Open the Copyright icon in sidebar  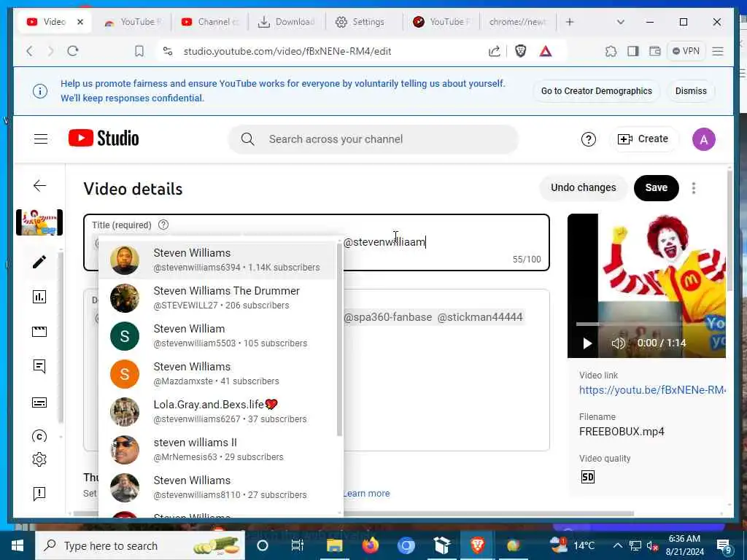coord(39,436)
